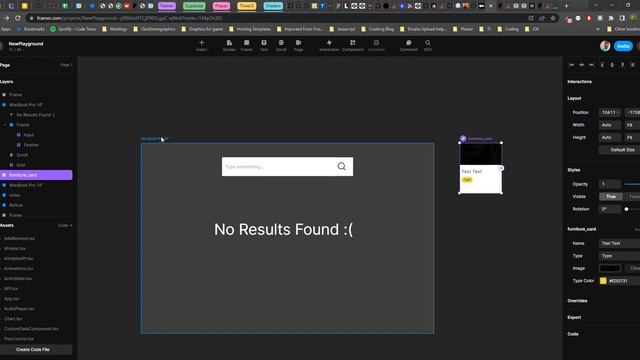Click the Page 1 label in Page panel

[66, 65]
